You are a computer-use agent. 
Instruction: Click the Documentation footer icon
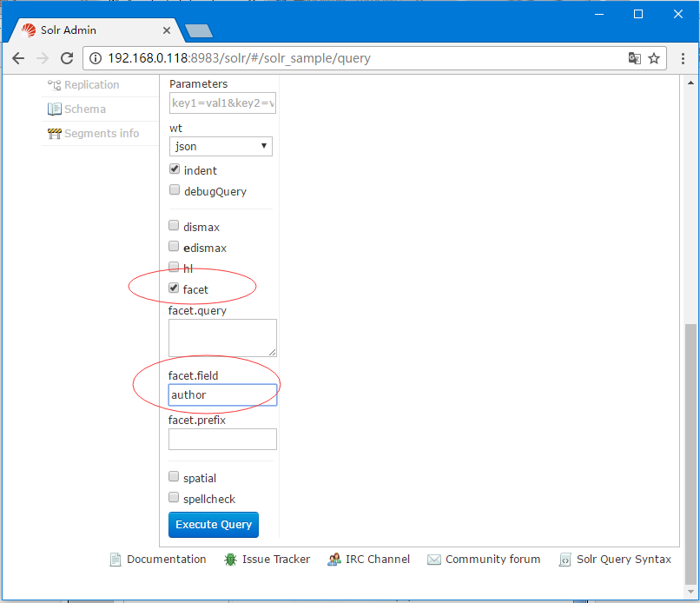click(x=116, y=560)
